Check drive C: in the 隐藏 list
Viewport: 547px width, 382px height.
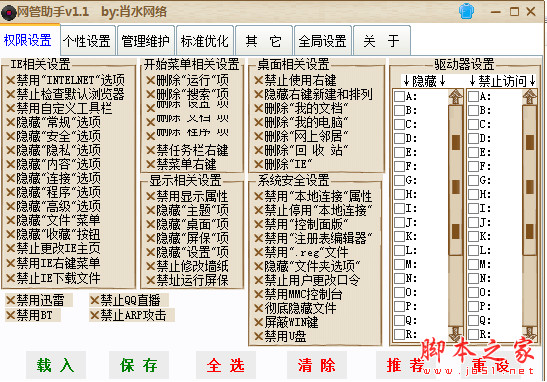pos(399,125)
